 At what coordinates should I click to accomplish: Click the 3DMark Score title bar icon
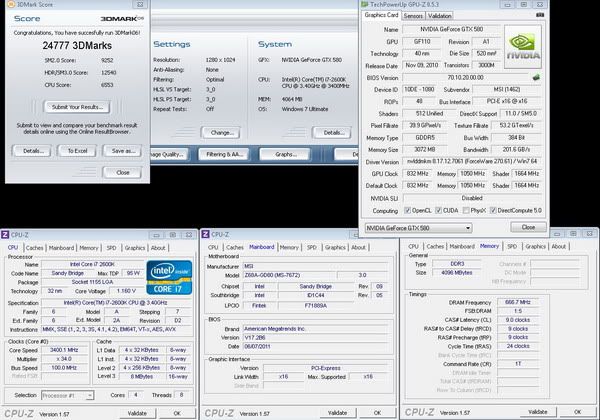(11, 4)
